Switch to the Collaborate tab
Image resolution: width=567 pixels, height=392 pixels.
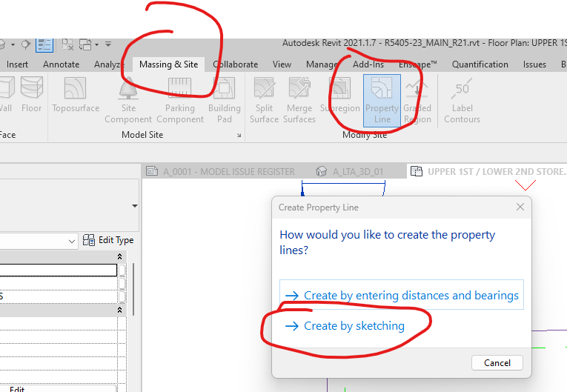(236, 64)
